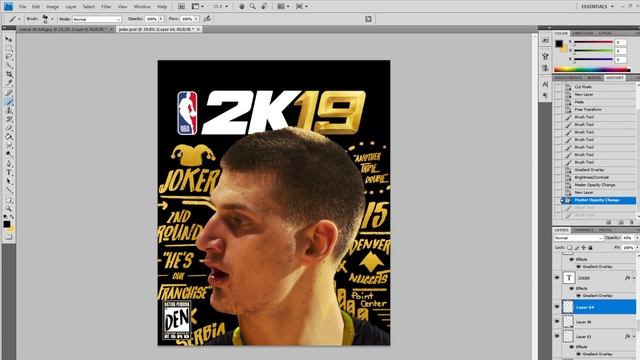Click the Hand tool in application bar
Screen dimensions: 640x360
(x=242, y=7)
